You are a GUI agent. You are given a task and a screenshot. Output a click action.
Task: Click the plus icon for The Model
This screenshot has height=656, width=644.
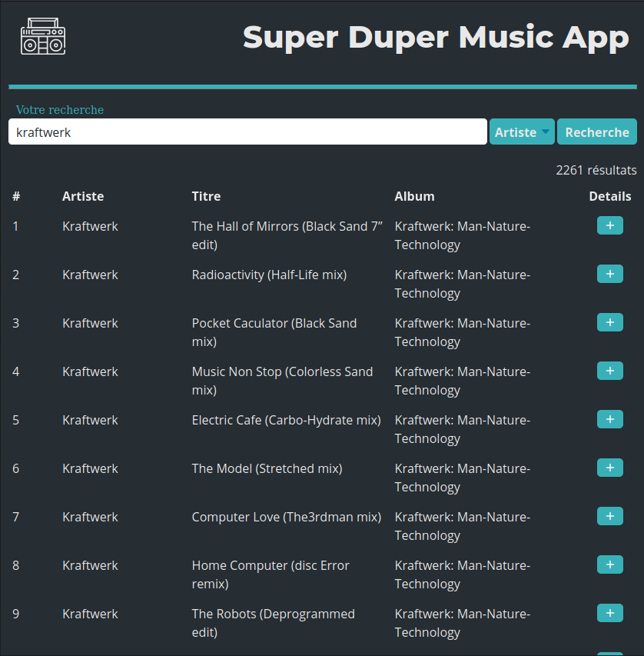coord(609,468)
